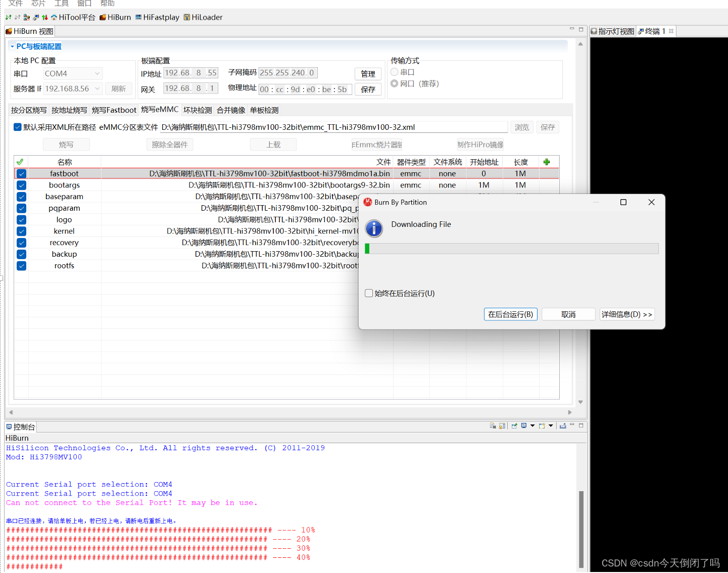Image resolution: width=728 pixels, height=573 pixels.
Task: Click the Downloading File progress bar
Action: 512,249
